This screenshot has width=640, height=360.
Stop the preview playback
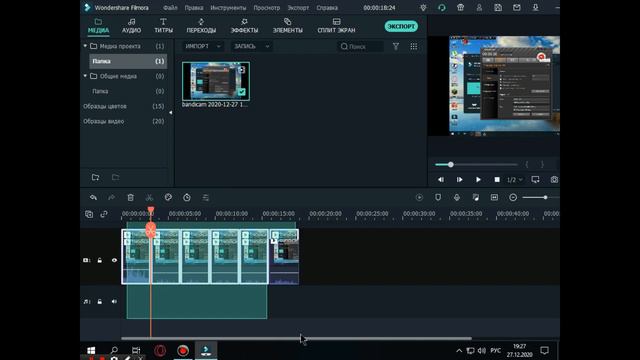pyautogui.click(x=497, y=180)
